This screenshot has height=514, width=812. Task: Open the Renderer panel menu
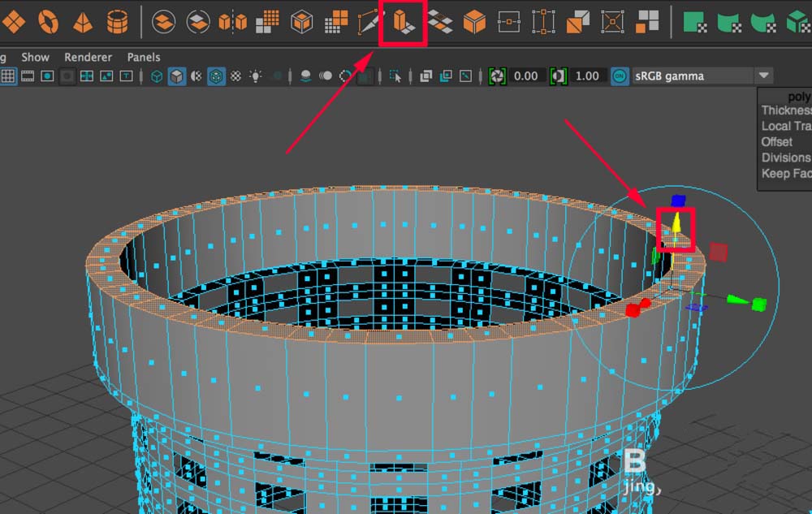tap(88, 57)
